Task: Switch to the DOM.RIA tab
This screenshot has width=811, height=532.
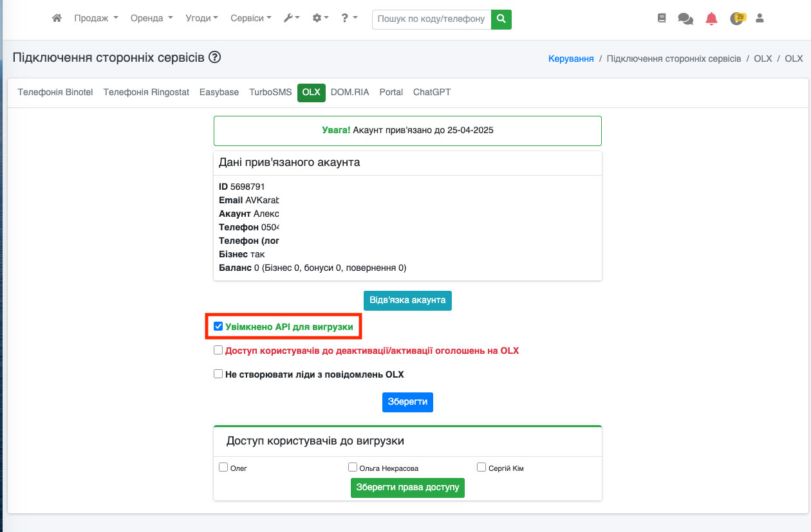Action: [350, 93]
